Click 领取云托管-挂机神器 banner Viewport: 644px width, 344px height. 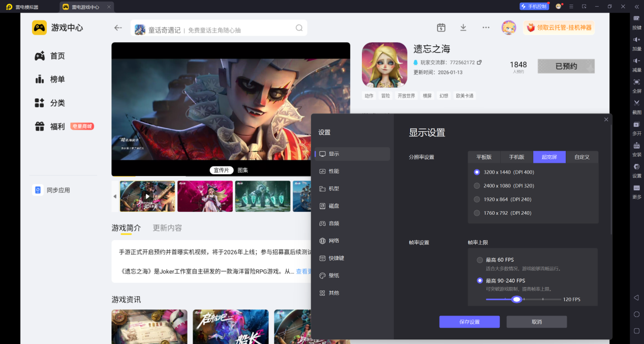click(x=559, y=27)
